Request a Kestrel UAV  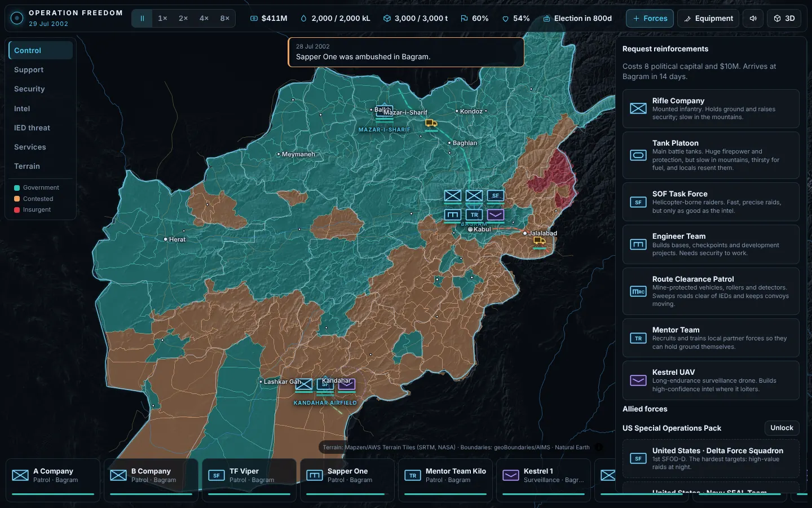pyautogui.click(x=710, y=380)
